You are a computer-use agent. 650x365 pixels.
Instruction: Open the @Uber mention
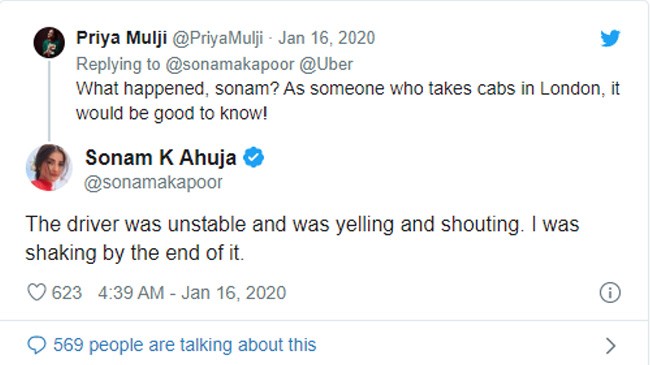326,65
